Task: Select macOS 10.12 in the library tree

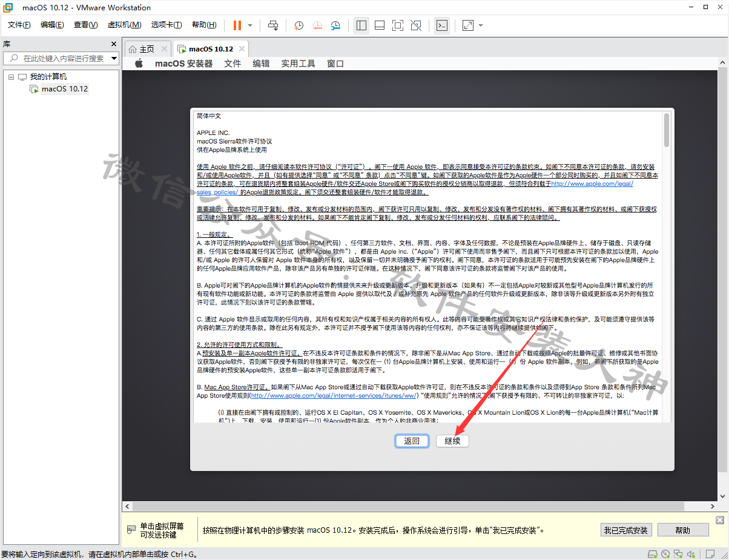Action: tap(64, 89)
